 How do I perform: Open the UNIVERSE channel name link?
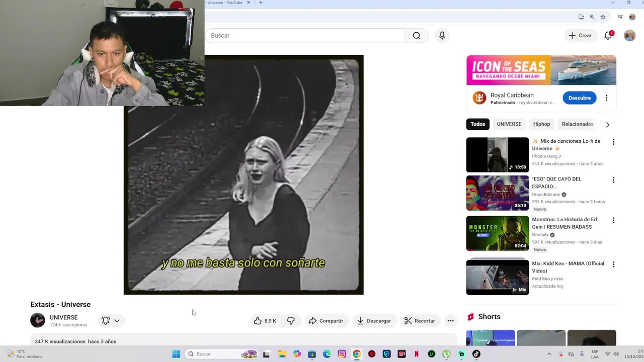coord(63,318)
